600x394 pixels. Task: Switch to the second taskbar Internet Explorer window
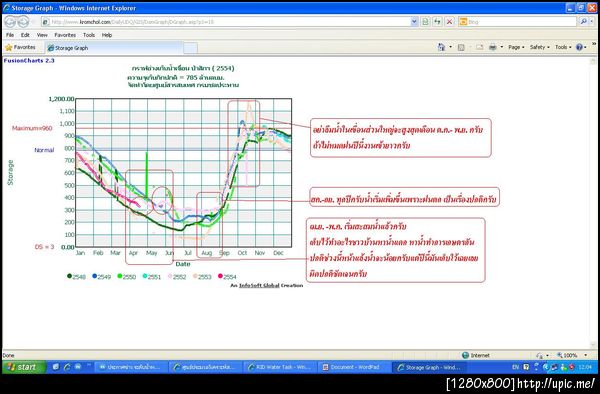tap(206, 367)
